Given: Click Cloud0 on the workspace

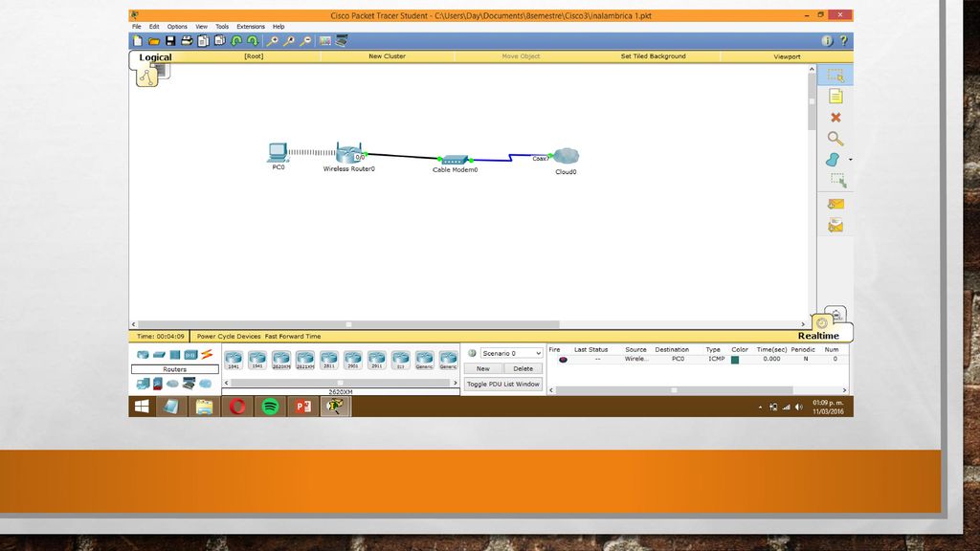Looking at the screenshot, I should click(566, 156).
